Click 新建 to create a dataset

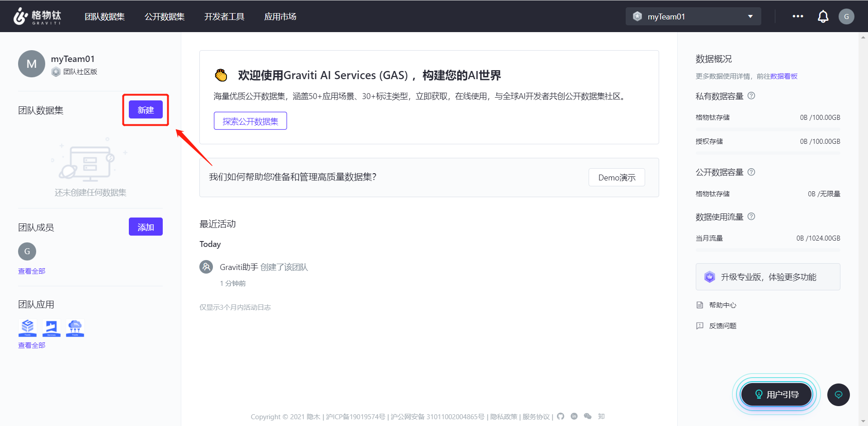146,110
